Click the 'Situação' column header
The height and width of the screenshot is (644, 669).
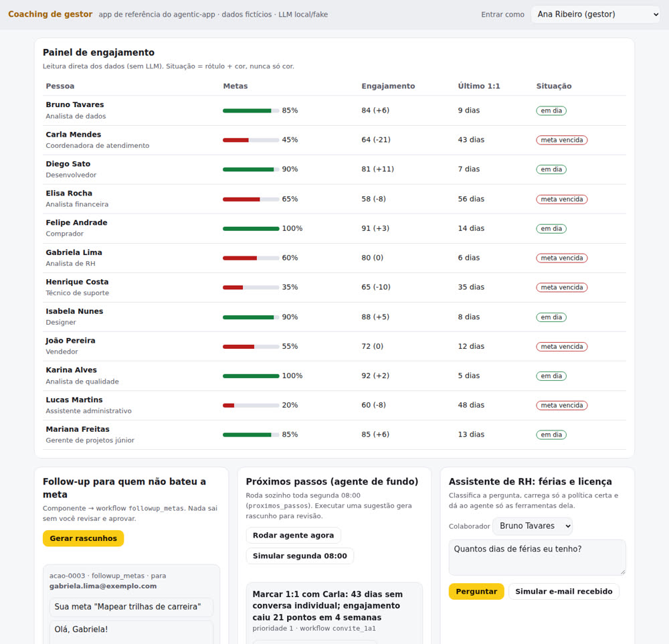pos(554,86)
